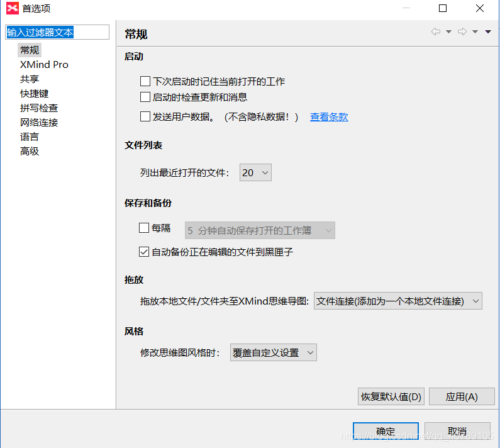
Task: Select 常规 in the preferences tree
Action: [x=30, y=50]
